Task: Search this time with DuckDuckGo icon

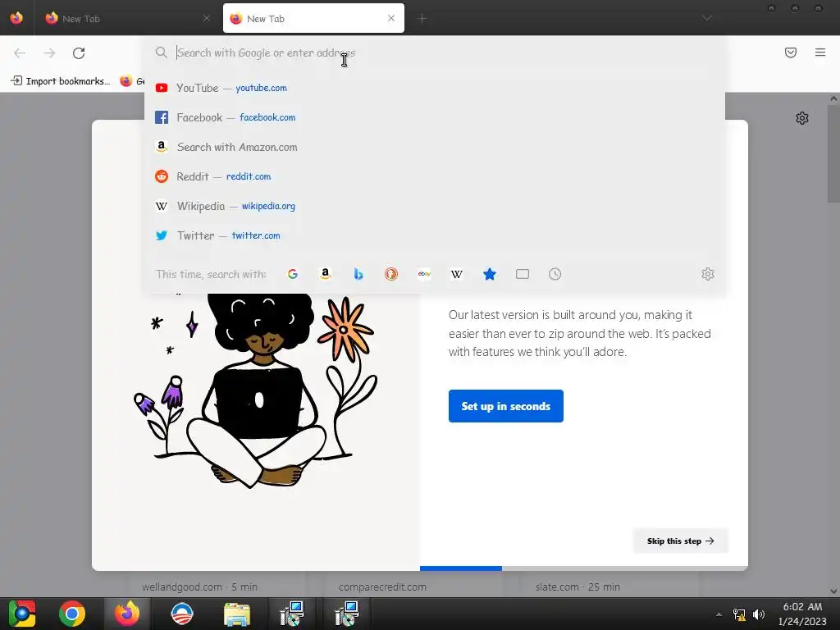Action: click(x=391, y=274)
